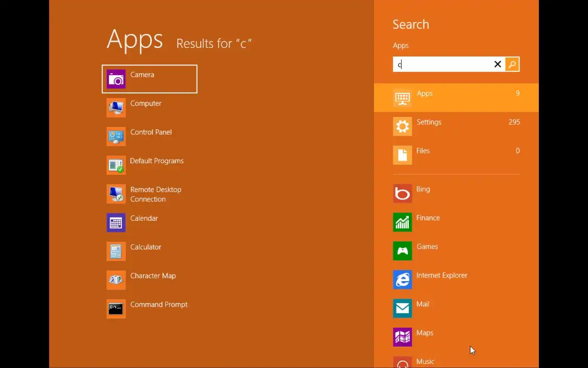
Task: Click the Default Programs result label
Action: tap(157, 161)
